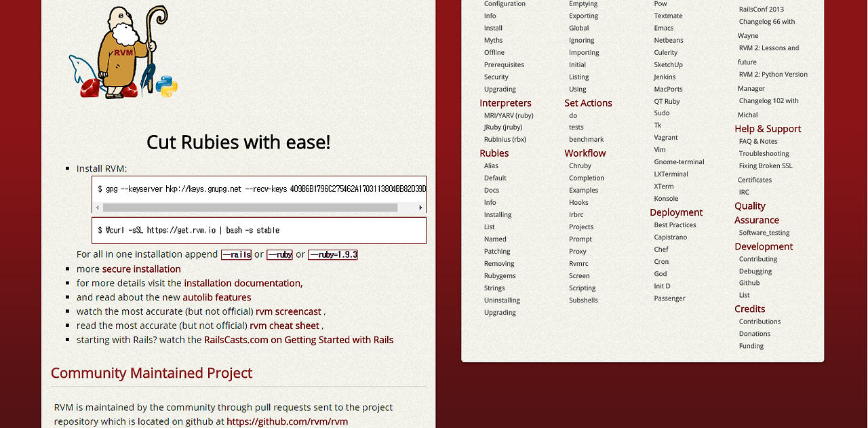Click the --ruby=1.9.3 option code snippet
Image resolution: width=868 pixels, height=428 pixels.
click(333, 255)
